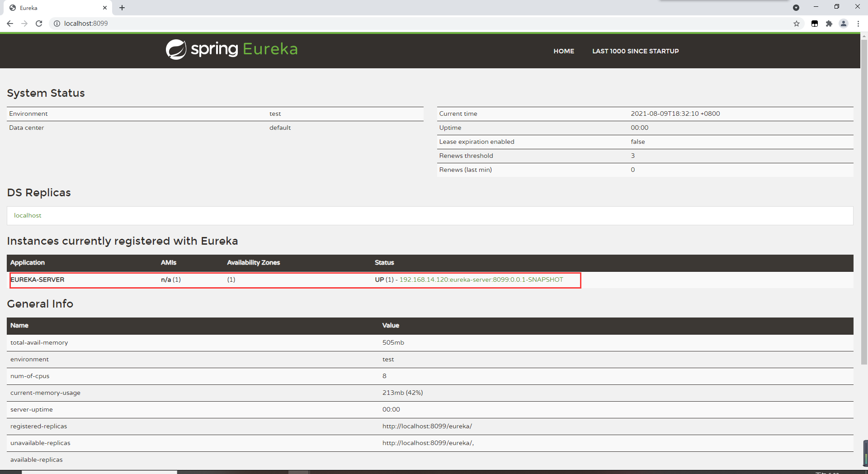Click the Status column header

click(x=384, y=262)
